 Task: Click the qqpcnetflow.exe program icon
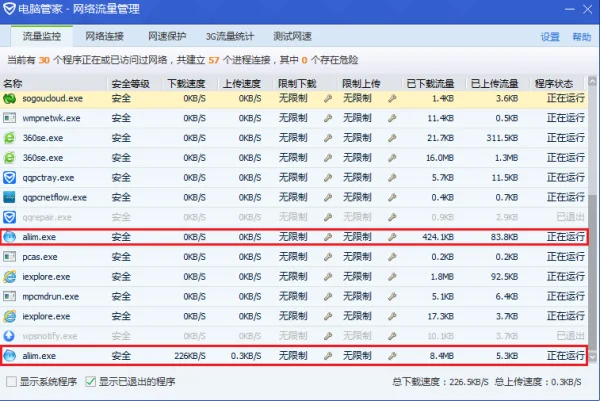(10, 197)
